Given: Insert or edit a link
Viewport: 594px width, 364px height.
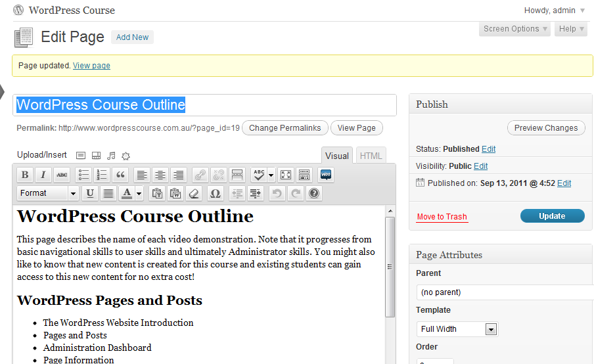Looking at the screenshot, I should pyautogui.click(x=200, y=175).
